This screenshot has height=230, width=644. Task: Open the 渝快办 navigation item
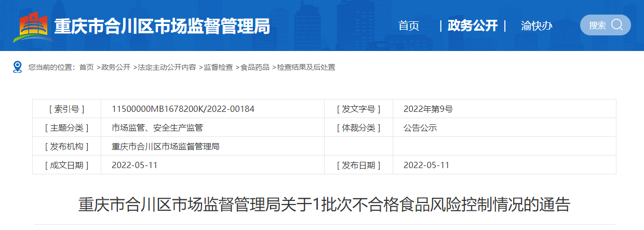tap(536, 25)
